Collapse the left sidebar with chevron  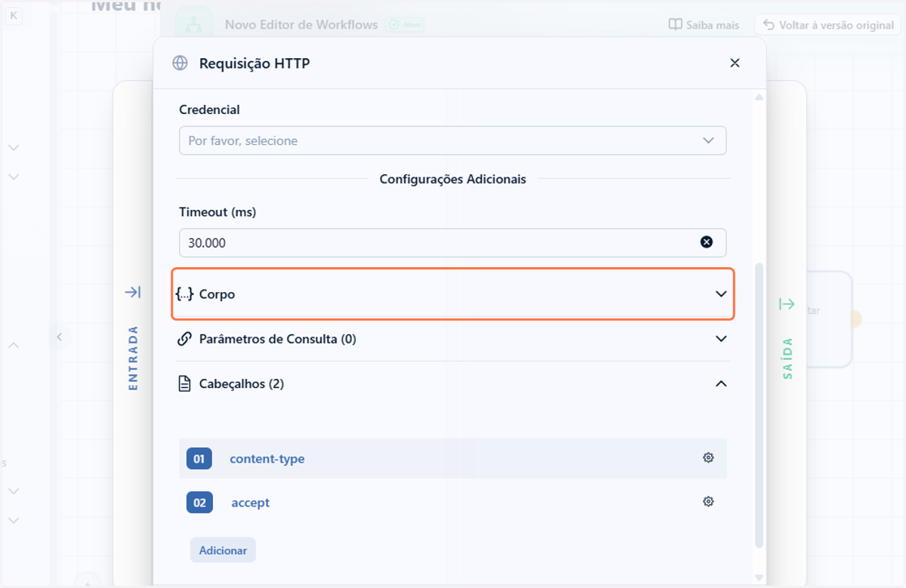59,337
